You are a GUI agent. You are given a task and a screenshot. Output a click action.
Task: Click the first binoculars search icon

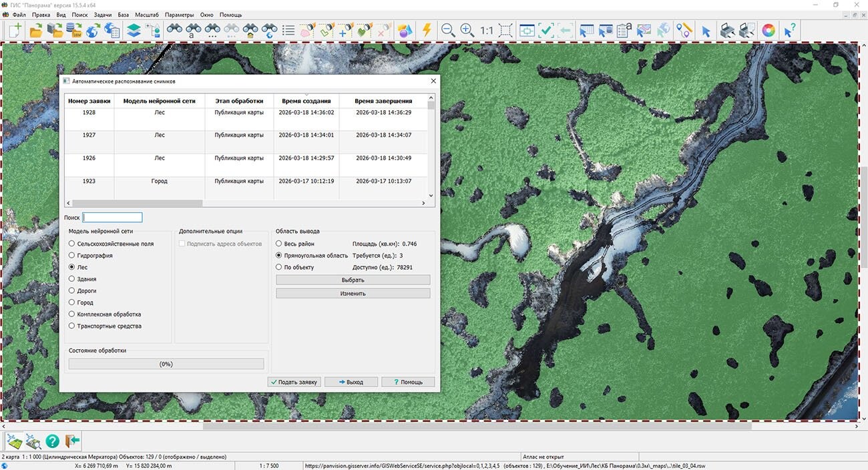point(174,30)
